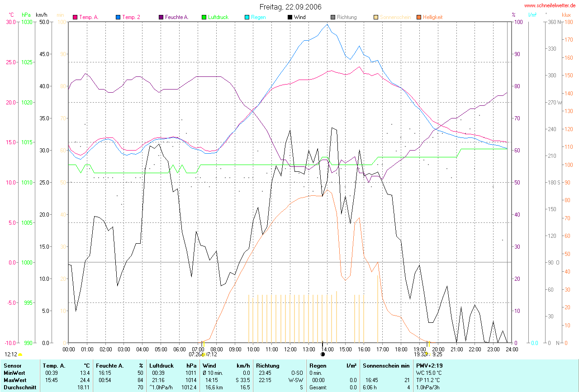Click the wind distance '16,6 km'
Image resolution: width=579 pixels, height=392 pixels.
pos(214,387)
